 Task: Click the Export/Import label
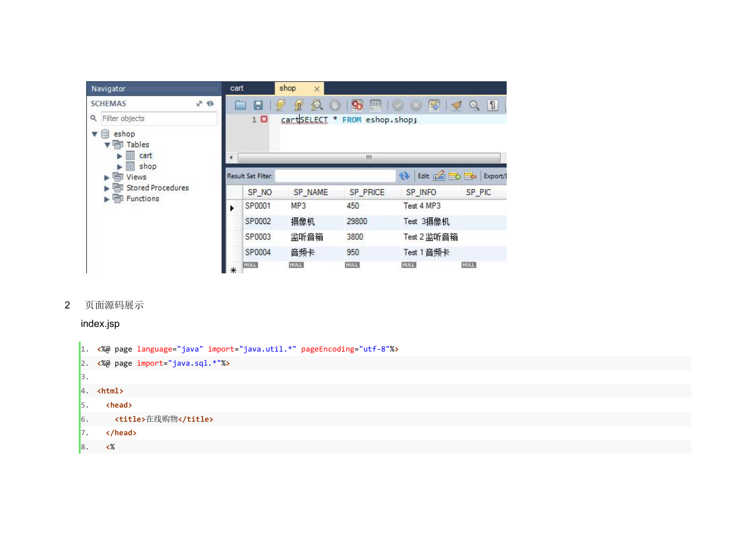click(x=495, y=176)
